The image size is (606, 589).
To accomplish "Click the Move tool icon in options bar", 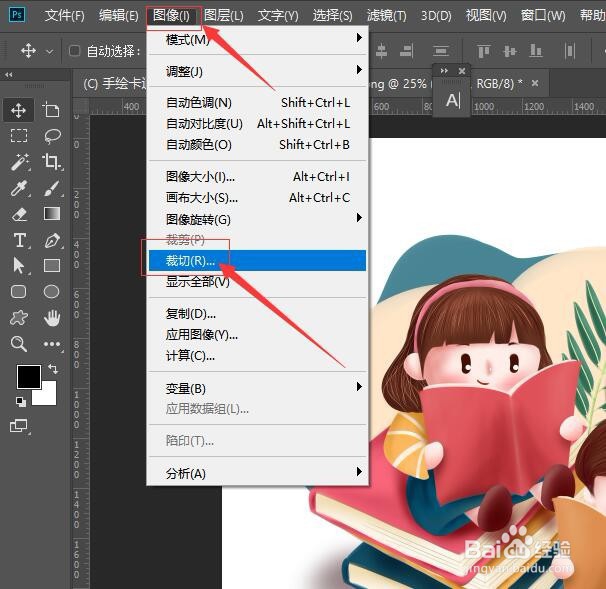I will pos(29,51).
